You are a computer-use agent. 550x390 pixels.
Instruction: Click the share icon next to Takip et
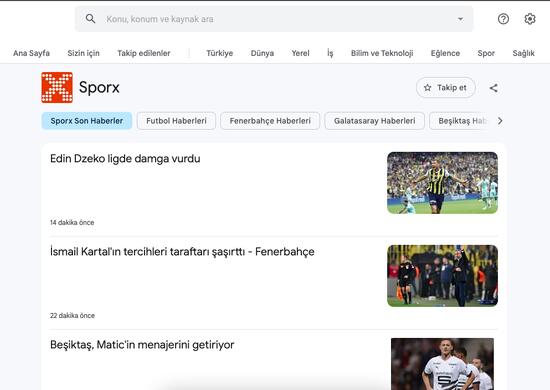[x=494, y=88]
